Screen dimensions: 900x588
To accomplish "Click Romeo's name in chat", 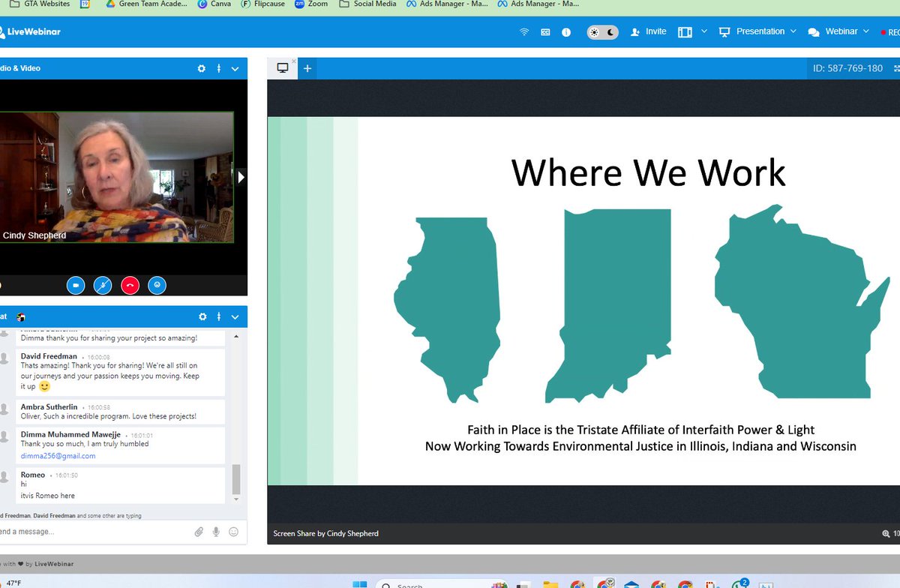I will 33,475.
